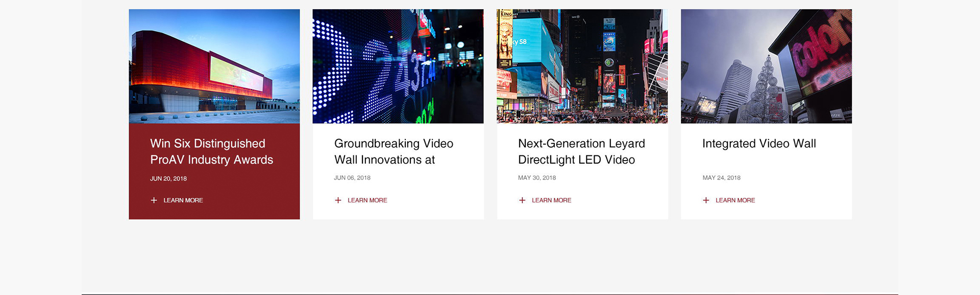Open the Integrated Video Wall headline
Viewport: 980px width, 295px height.
coord(759,144)
